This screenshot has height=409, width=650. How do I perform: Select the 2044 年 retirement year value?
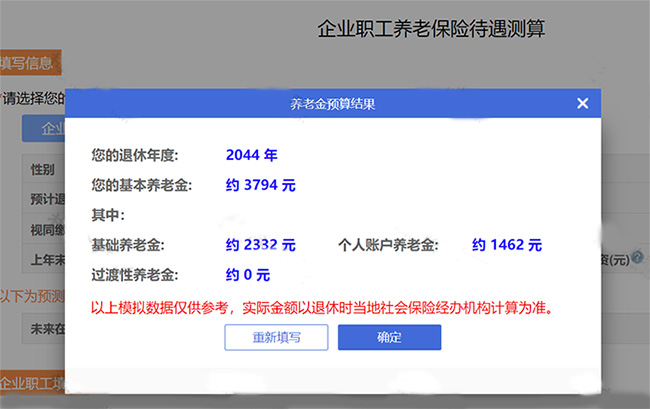[251, 155]
